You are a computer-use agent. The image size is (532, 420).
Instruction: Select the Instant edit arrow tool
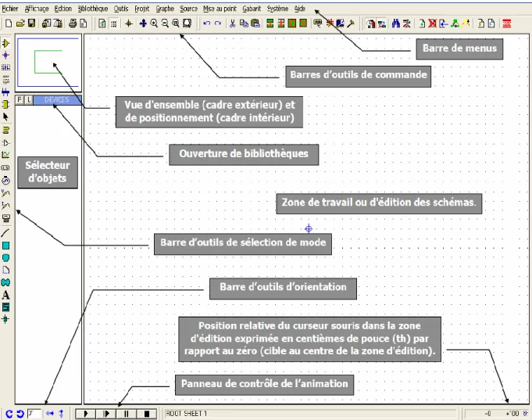pyautogui.click(x=5, y=117)
